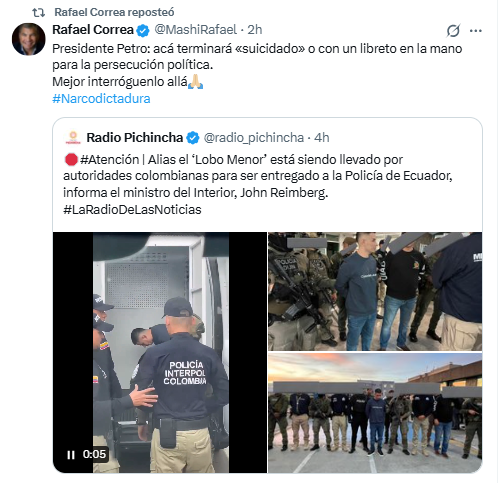This screenshot has height=483, width=499.
Task: Click the Grok slashed-circle icon
Action: [x=453, y=31]
